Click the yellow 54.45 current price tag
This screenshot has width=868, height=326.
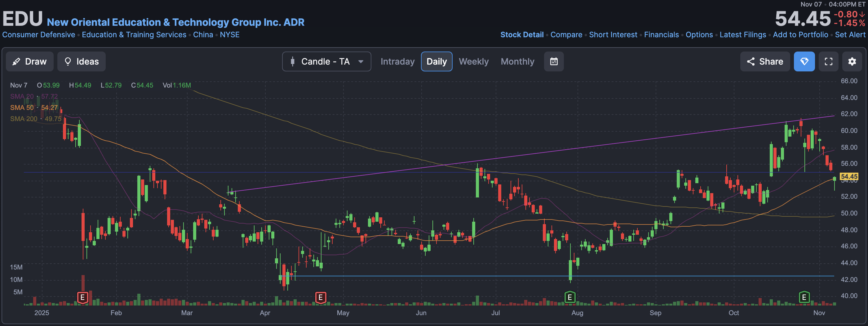pos(849,176)
